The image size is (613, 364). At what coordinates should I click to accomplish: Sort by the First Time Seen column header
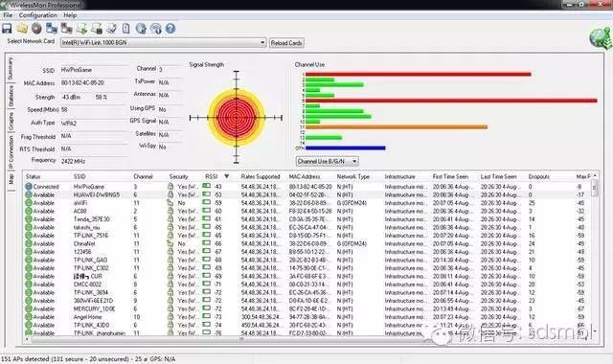[x=450, y=176]
